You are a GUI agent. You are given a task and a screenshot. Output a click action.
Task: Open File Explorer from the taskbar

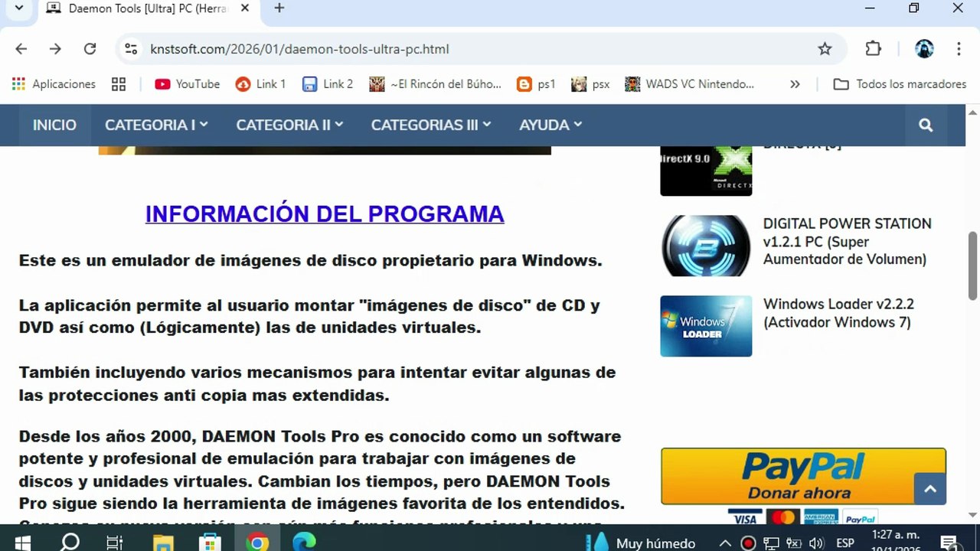[x=162, y=543]
